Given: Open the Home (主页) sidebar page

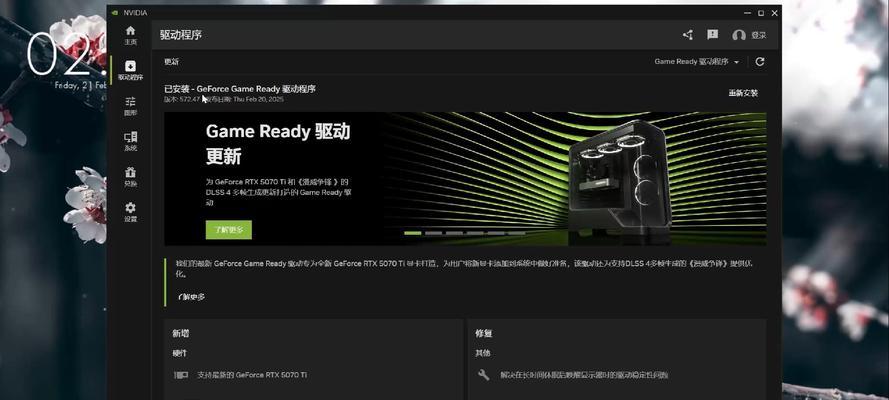Looking at the screenshot, I should tap(130, 35).
